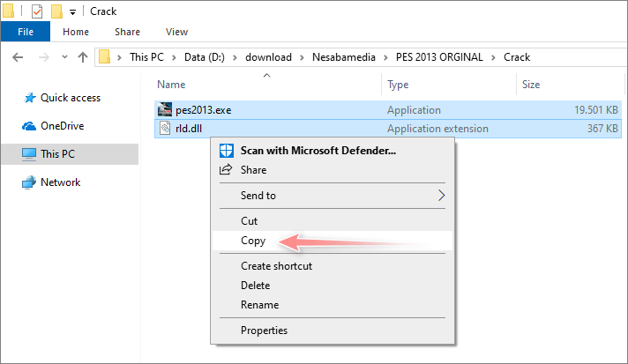Select Properties in the context menu
The width and height of the screenshot is (628, 364).
pos(264,331)
